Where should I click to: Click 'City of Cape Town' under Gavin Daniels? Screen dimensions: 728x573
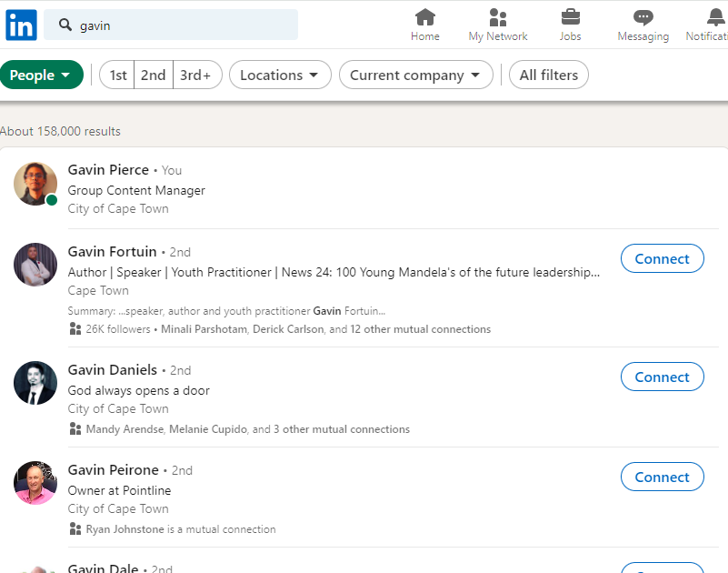(118, 409)
